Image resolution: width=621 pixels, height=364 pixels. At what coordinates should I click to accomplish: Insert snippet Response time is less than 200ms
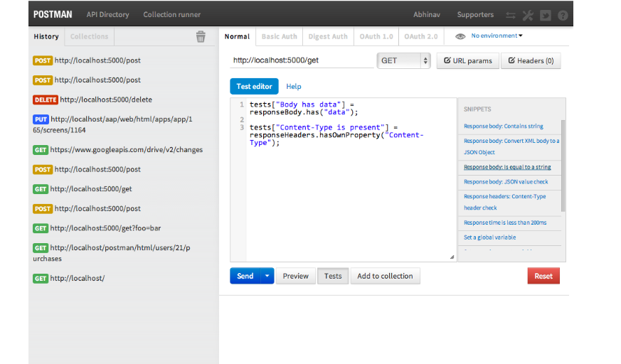pyautogui.click(x=505, y=223)
